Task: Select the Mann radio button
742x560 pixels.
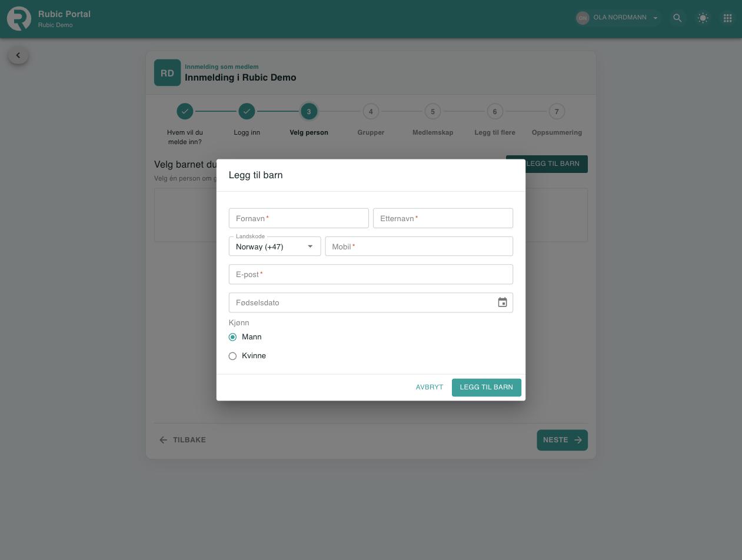Action: [232, 337]
